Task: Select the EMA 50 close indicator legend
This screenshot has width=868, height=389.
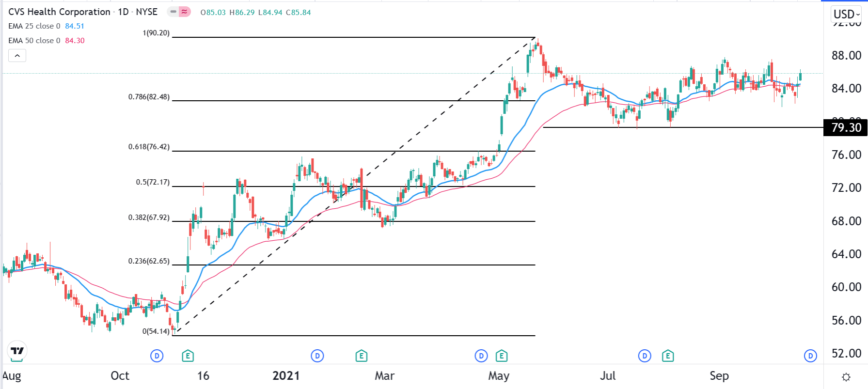Action: [34, 41]
